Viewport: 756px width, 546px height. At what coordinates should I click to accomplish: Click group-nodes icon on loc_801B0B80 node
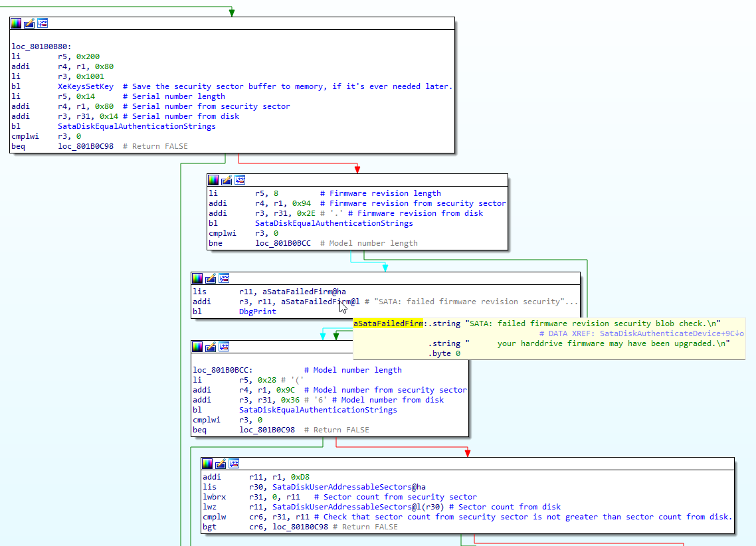(x=43, y=23)
